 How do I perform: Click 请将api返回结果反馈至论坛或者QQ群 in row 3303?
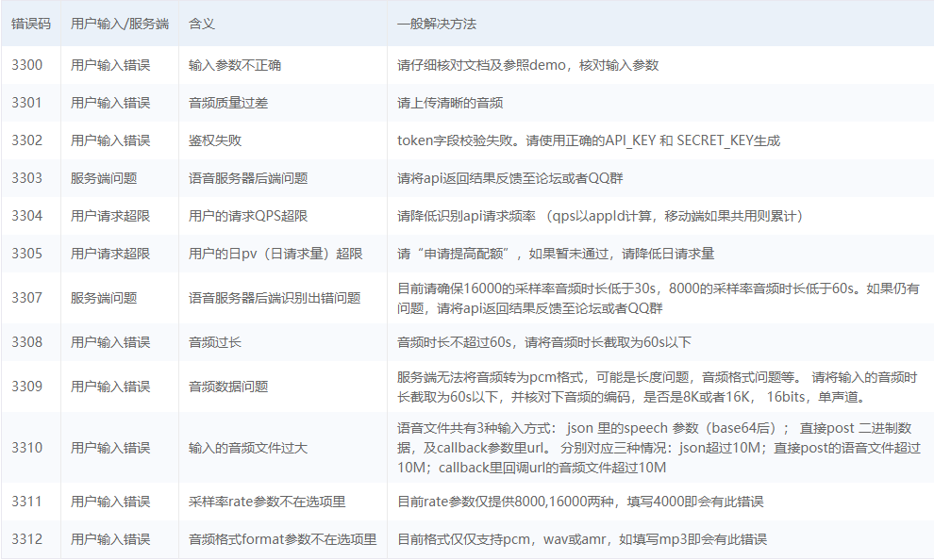pos(509,178)
